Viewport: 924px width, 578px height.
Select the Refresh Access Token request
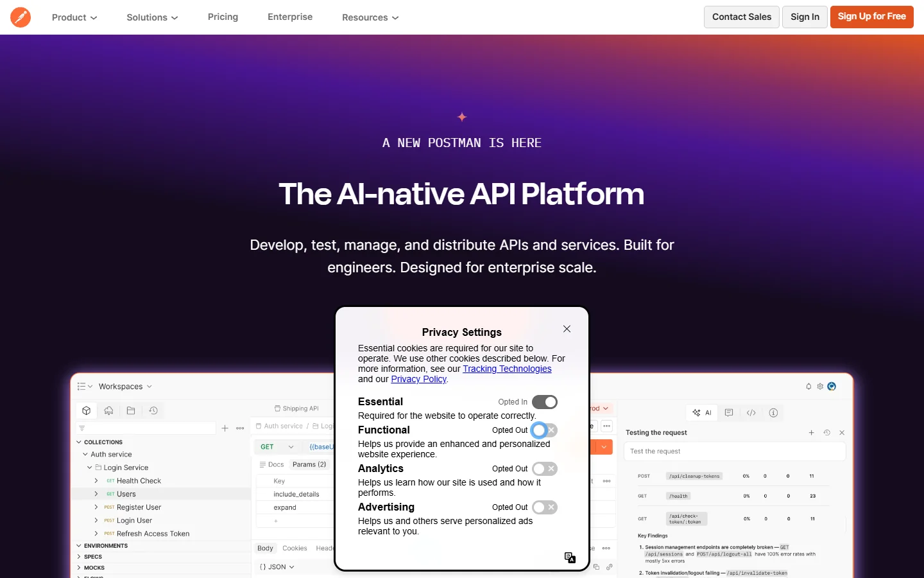153,534
